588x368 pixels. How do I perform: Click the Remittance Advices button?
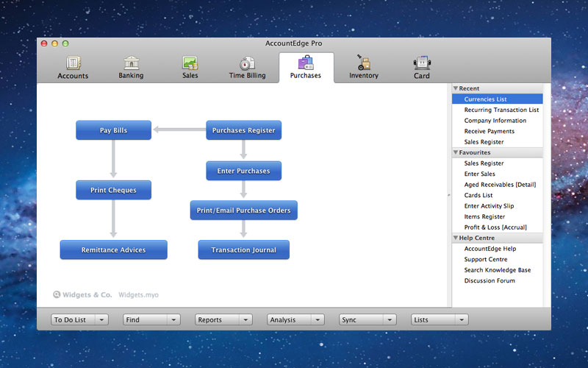(x=114, y=250)
